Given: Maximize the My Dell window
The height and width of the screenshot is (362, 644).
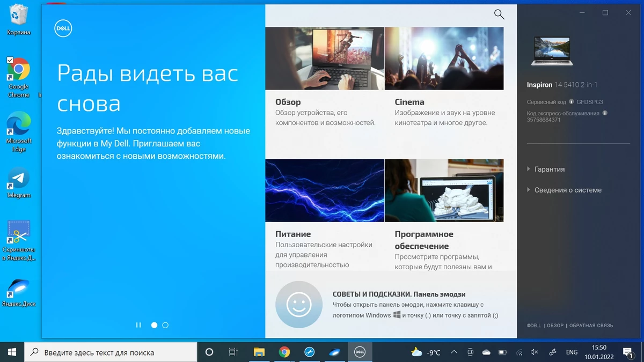Looking at the screenshot, I should (605, 12).
